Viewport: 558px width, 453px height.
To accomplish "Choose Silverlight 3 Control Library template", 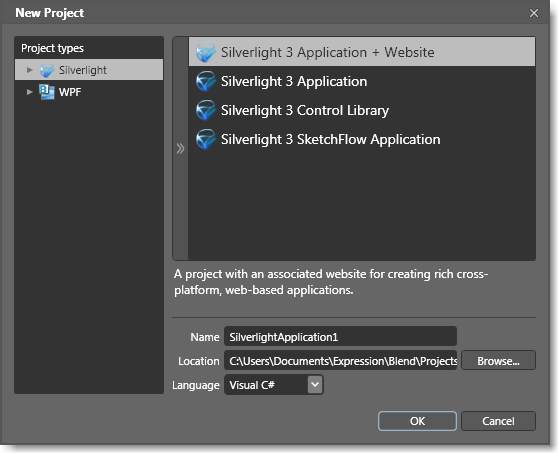I will (x=362, y=110).
